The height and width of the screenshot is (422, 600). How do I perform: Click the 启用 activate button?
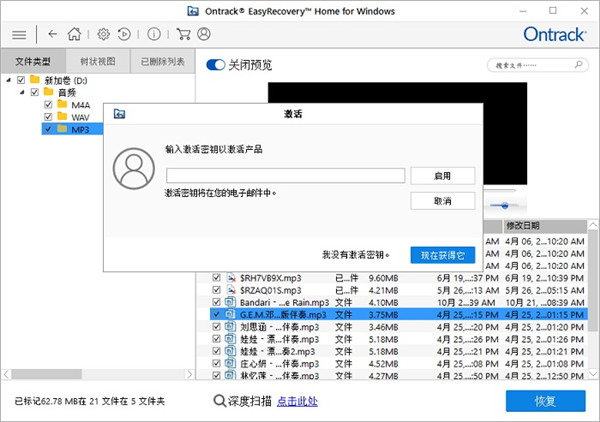pos(443,176)
